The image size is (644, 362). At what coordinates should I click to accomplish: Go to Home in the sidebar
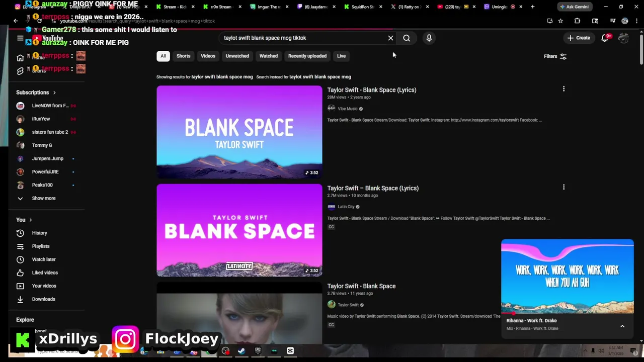tap(20, 58)
